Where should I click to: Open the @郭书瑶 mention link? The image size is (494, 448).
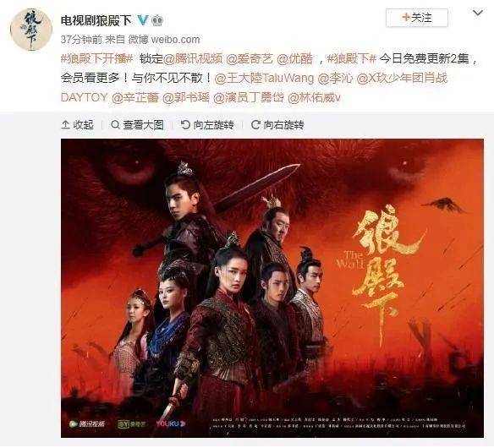click(186, 97)
